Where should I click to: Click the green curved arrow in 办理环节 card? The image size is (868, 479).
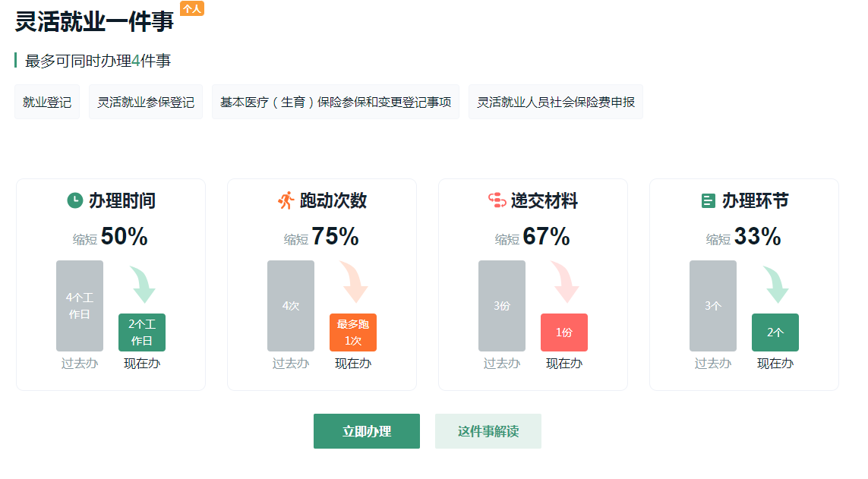(776, 285)
